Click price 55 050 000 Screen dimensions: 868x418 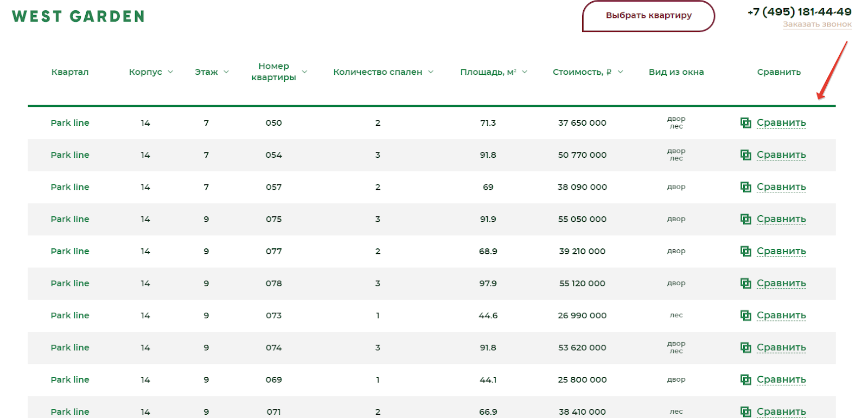582,219
